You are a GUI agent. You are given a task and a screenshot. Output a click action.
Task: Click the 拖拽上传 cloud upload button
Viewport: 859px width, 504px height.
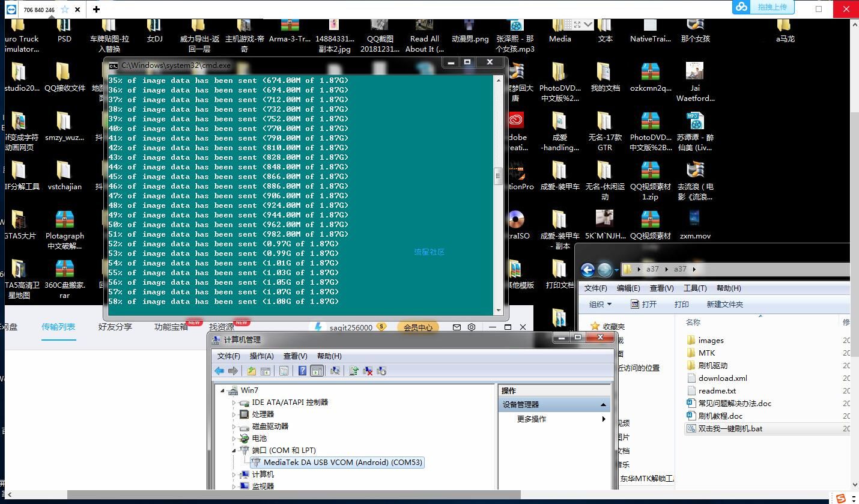tap(763, 7)
